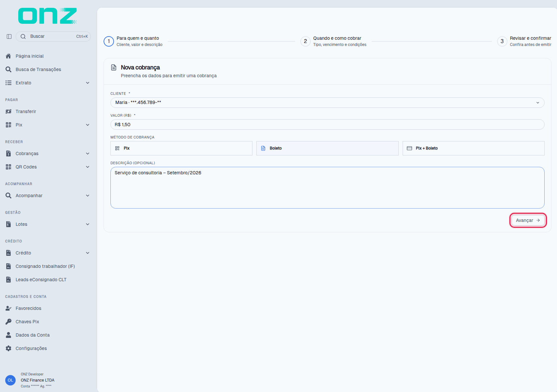This screenshot has height=392, width=557.
Task: Expand the QR Codes chevron
Action: [x=88, y=167]
